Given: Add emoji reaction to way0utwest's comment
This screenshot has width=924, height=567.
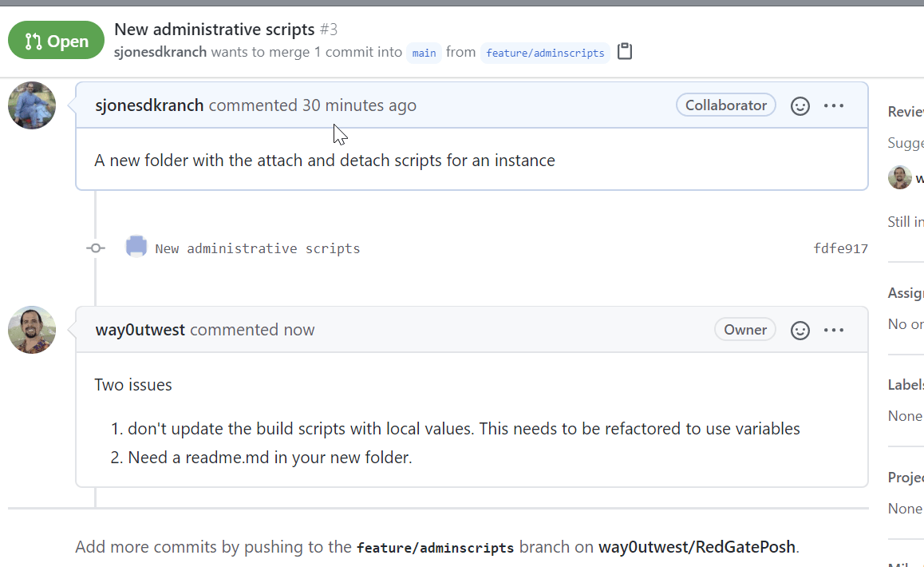Looking at the screenshot, I should coord(800,330).
